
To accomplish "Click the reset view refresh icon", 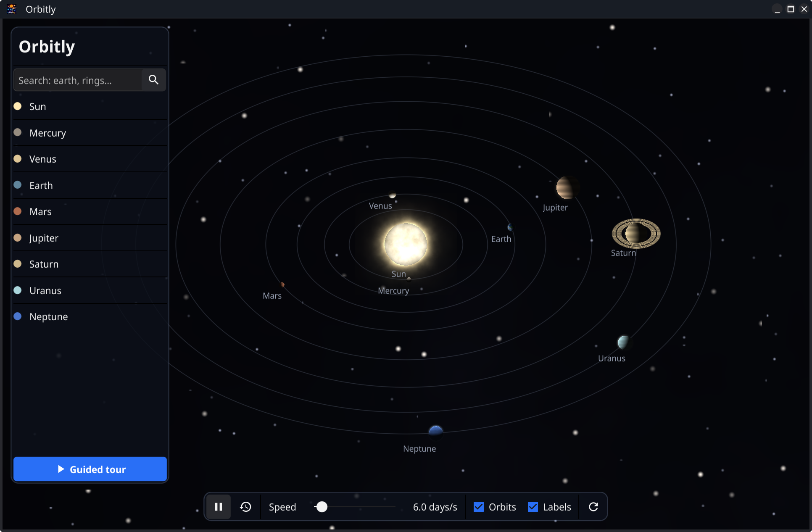I will [593, 507].
